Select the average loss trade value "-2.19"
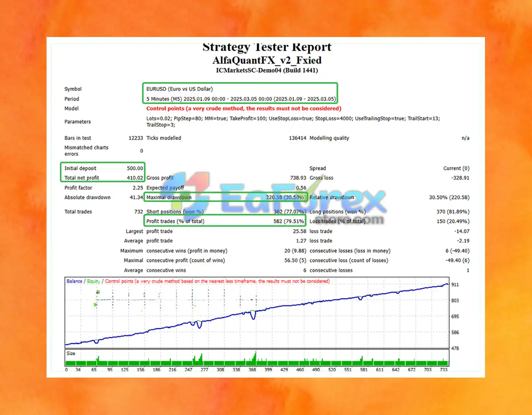532x415 pixels. pos(463,241)
